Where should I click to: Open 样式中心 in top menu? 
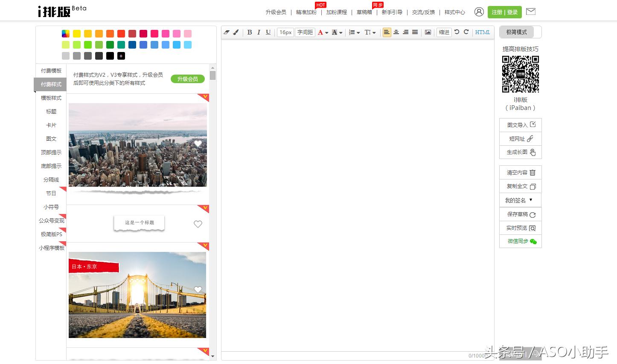[x=454, y=12]
